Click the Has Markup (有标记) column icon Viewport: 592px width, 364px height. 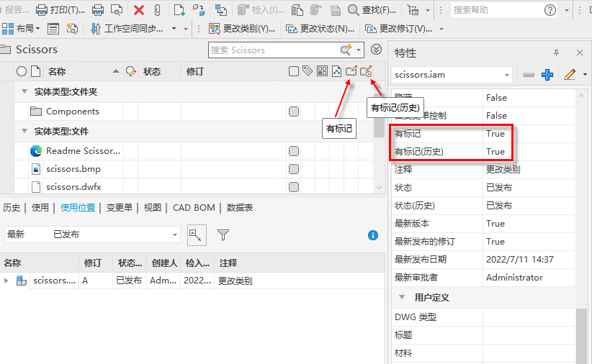(x=351, y=71)
